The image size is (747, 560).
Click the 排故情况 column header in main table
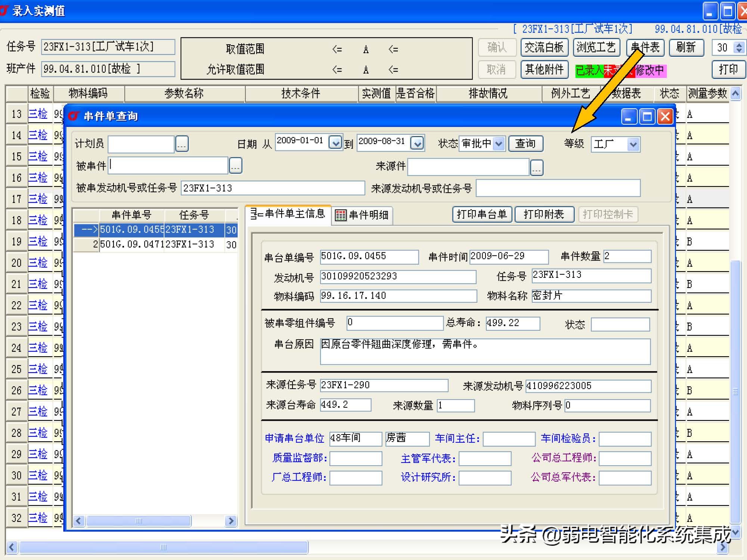click(489, 93)
